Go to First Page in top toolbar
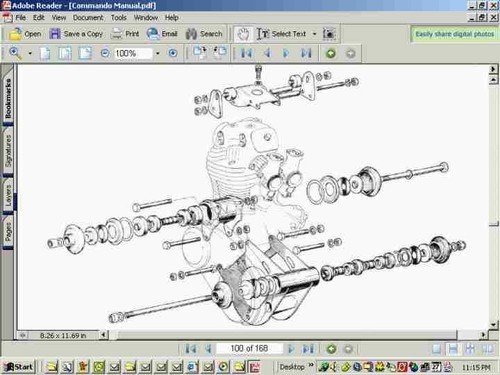 coord(246,53)
